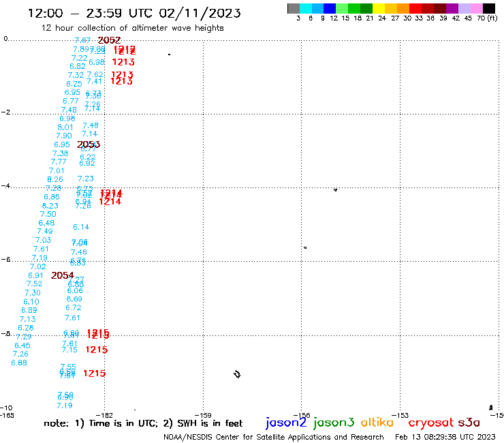Click the wave height value '7.67'
This screenshot has width=504, height=443.
(x=82, y=40)
